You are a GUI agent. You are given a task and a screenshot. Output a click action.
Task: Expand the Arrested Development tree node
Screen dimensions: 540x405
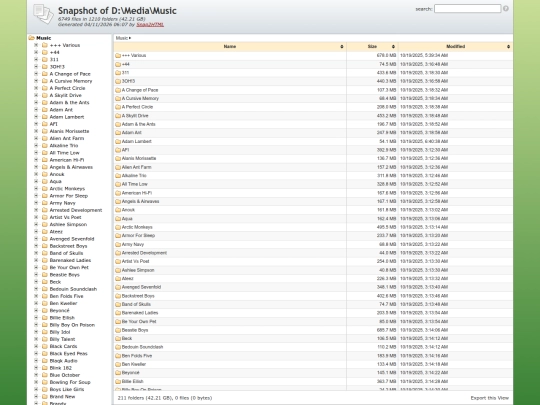coord(36,210)
